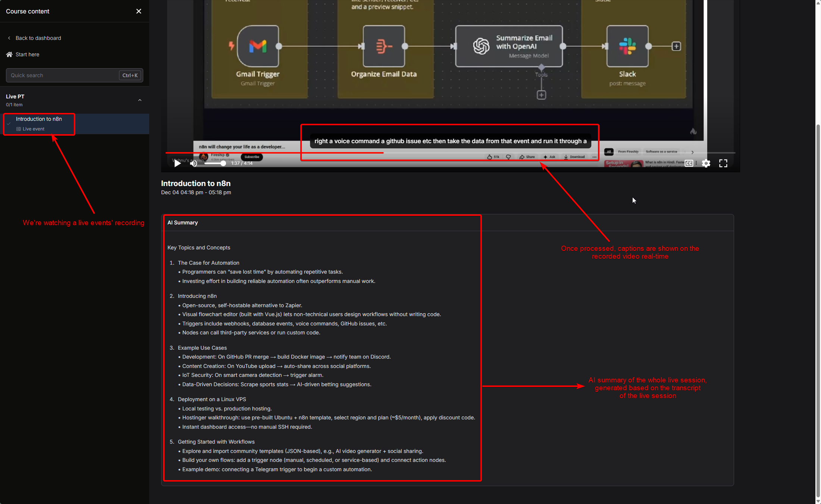This screenshot has width=821, height=504.
Task: Enter fullscreen video mode
Action: click(723, 163)
